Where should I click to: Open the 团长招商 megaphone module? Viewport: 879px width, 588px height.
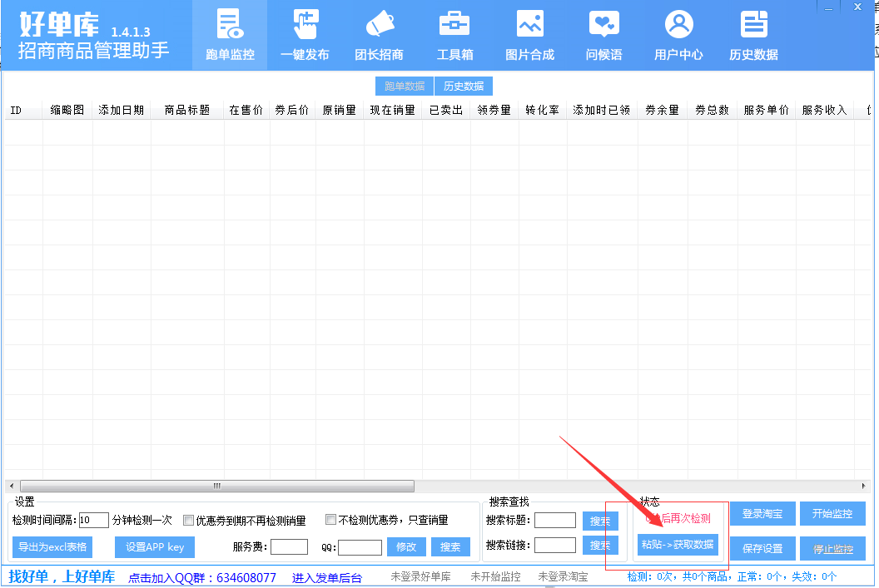pyautogui.click(x=380, y=35)
